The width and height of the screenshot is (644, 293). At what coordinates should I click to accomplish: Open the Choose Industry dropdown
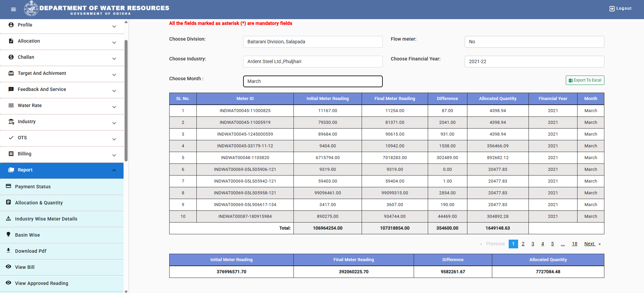[x=313, y=61]
